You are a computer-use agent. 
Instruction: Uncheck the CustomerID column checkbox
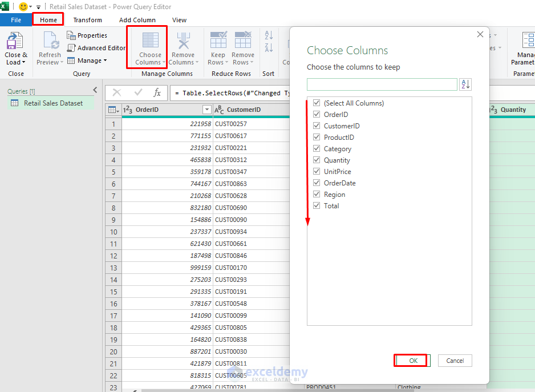(317, 126)
